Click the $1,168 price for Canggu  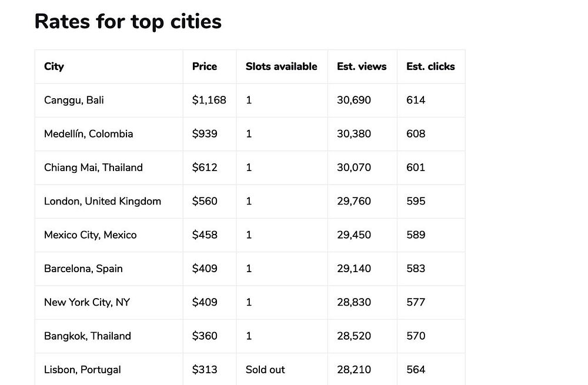tap(209, 100)
